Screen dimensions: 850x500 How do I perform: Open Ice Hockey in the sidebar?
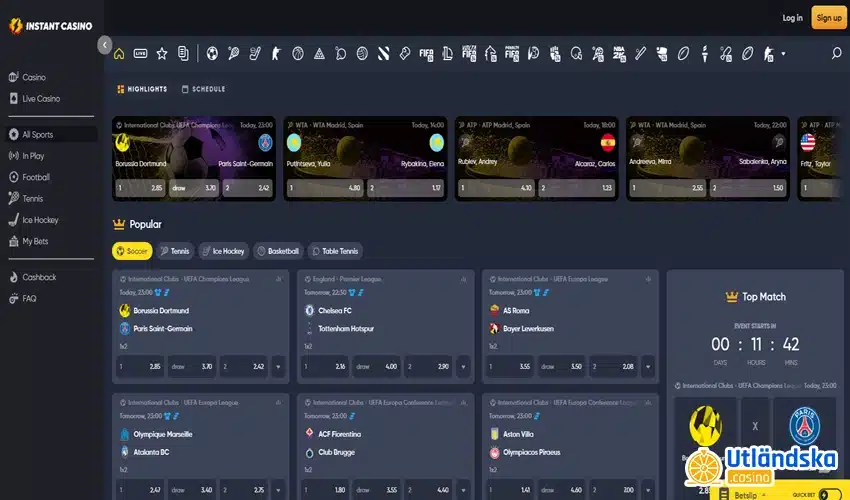(x=52, y=220)
